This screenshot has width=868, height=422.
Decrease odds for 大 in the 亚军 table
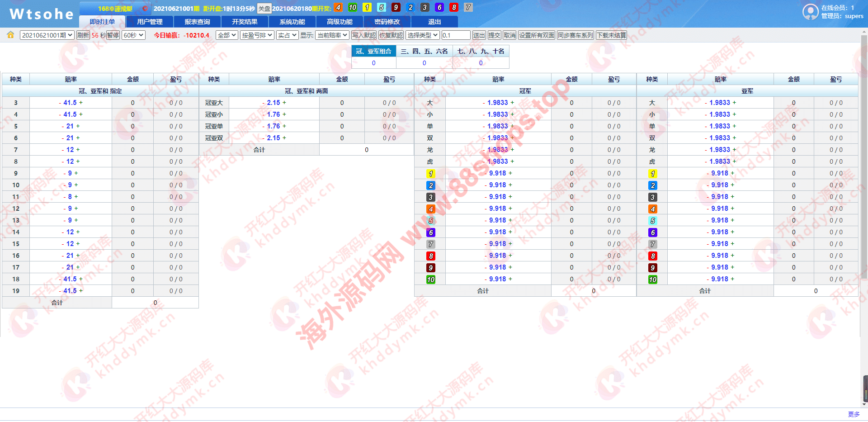706,103
